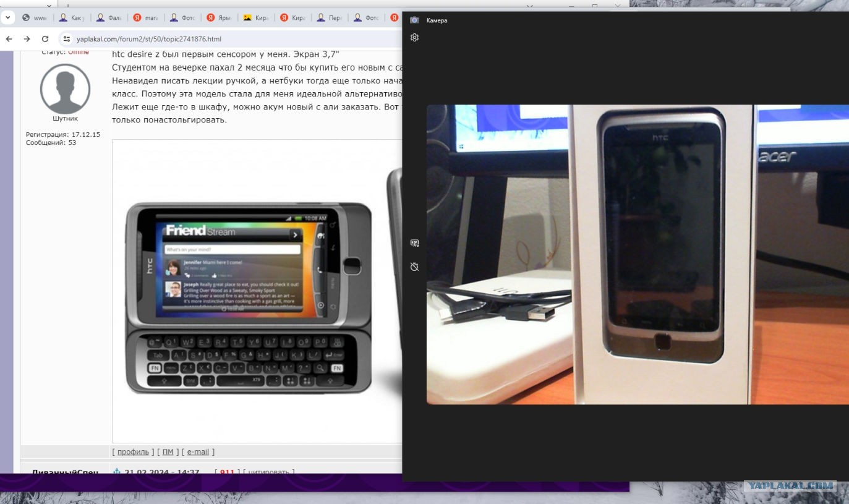Switch to the "Фаль" tab

pyautogui.click(x=109, y=18)
